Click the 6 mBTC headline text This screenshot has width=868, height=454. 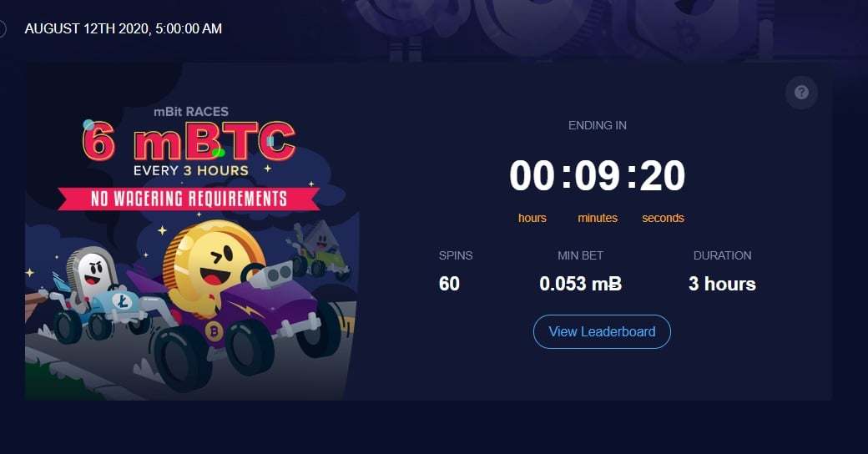tap(189, 141)
